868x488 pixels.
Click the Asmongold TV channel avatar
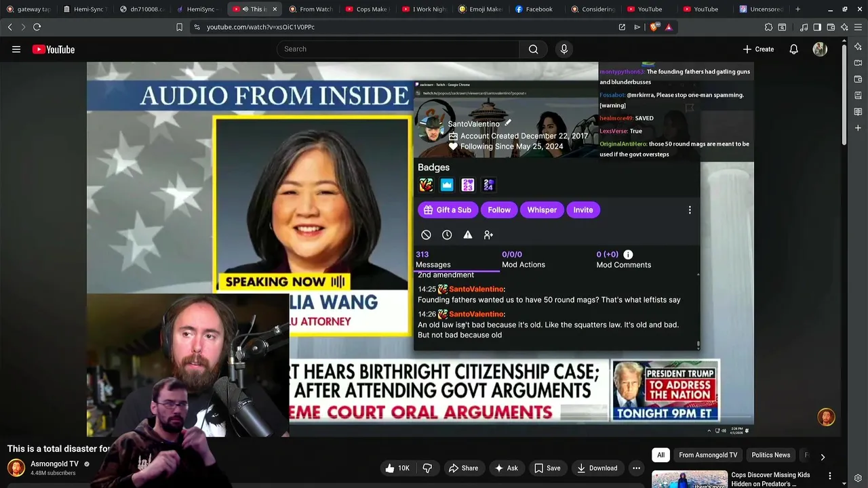(16, 468)
